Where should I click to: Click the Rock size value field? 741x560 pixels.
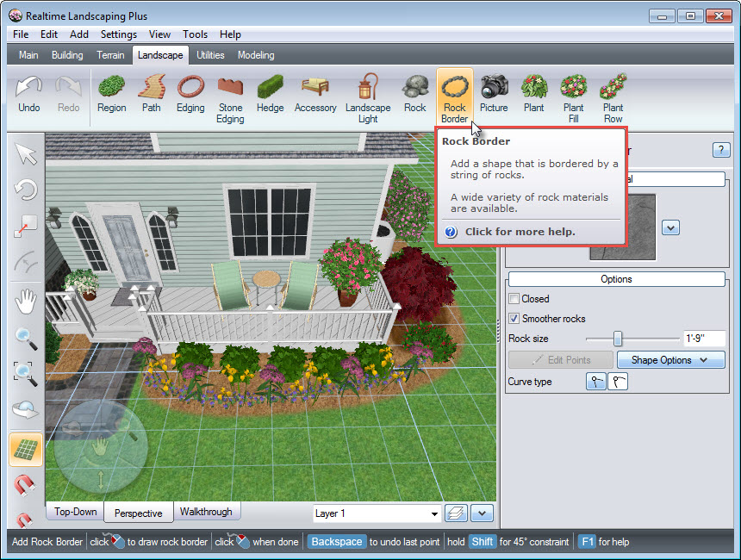[704, 339]
